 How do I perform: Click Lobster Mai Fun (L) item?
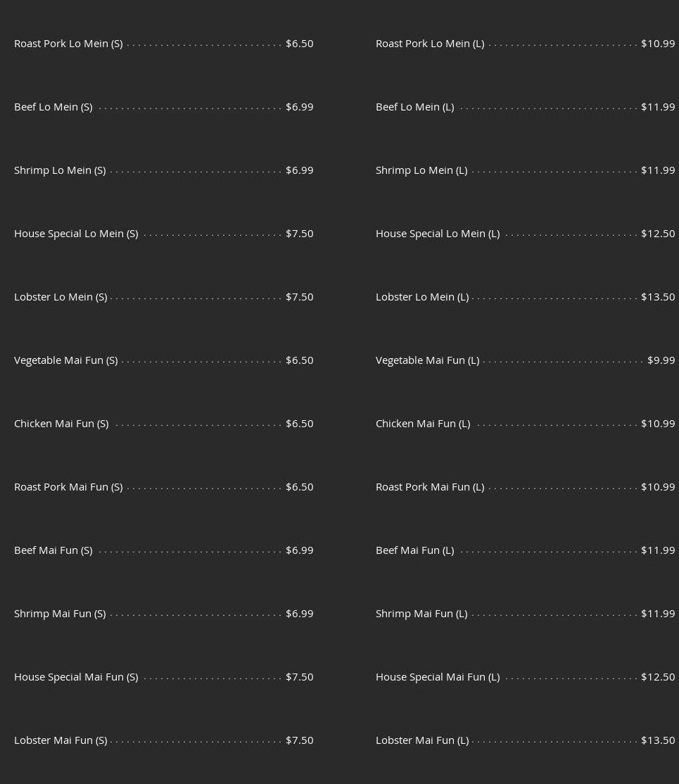click(x=421, y=740)
